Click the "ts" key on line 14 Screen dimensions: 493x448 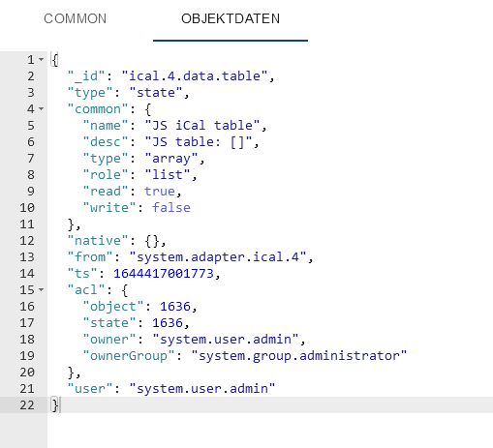[x=82, y=274]
